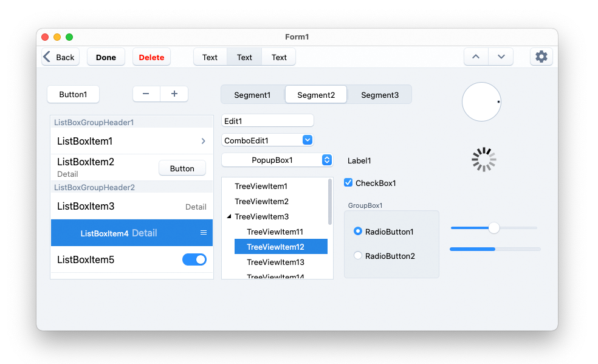Click the yellow minimize window button

pyautogui.click(x=57, y=37)
